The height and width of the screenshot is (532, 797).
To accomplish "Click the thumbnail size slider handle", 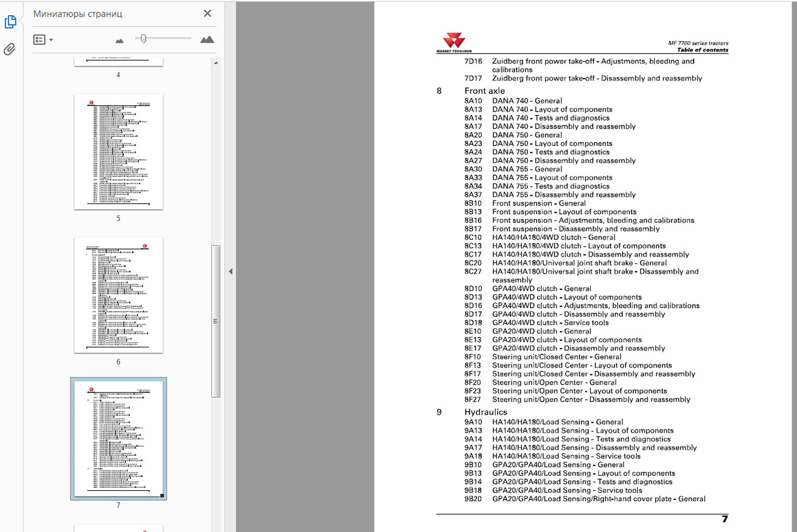I will [x=144, y=39].
